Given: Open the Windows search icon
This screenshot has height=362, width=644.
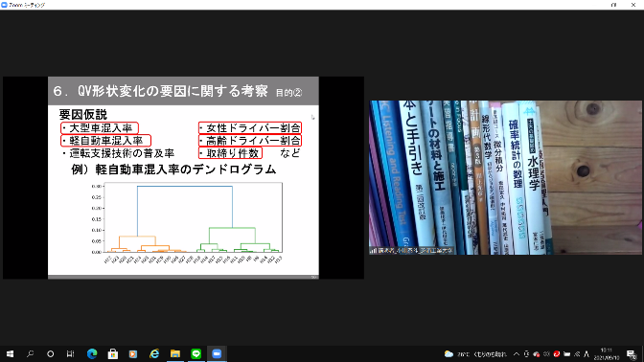Looking at the screenshot, I should (x=30, y=353).
